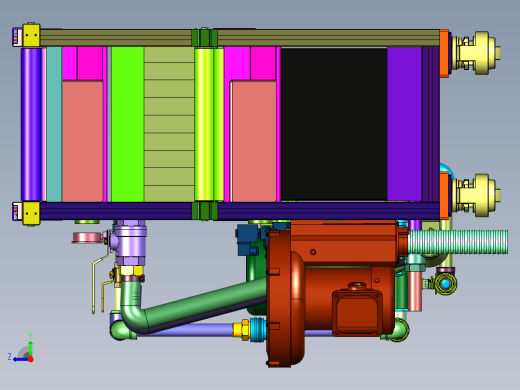Select the corrugated teal hose
The width and height of the screenshot is (520, 390).
coord(458,242)
